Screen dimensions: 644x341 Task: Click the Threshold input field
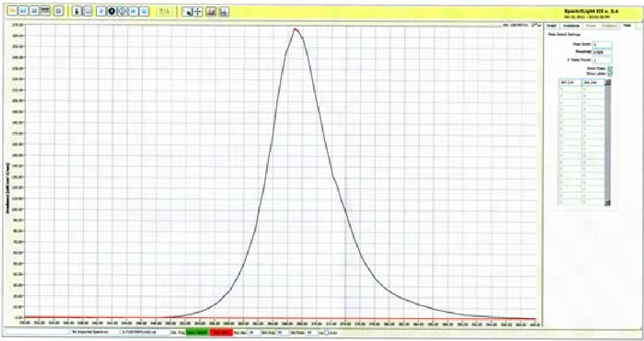[602, 53]
